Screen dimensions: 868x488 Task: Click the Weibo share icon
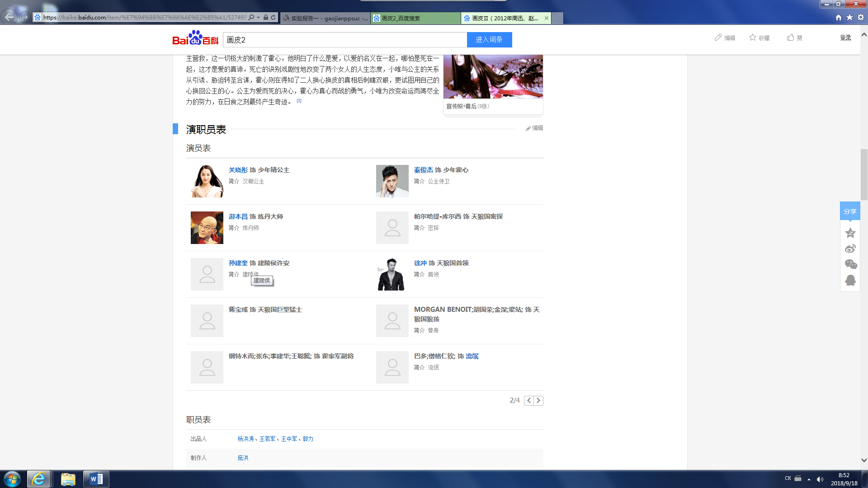point(850,249)
